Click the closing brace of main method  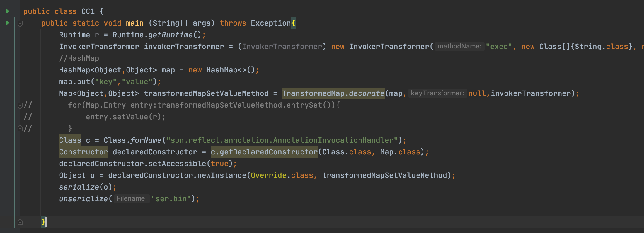click(43, 222)
